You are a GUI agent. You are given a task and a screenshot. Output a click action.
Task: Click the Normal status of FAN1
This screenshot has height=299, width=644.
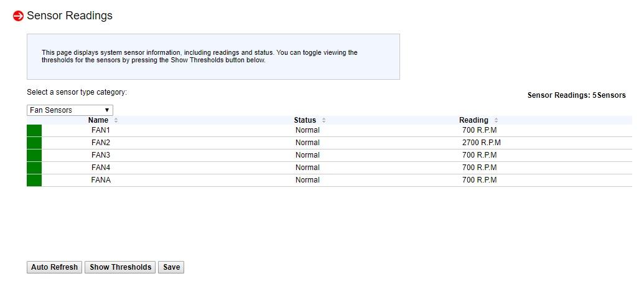coord(307,130)
